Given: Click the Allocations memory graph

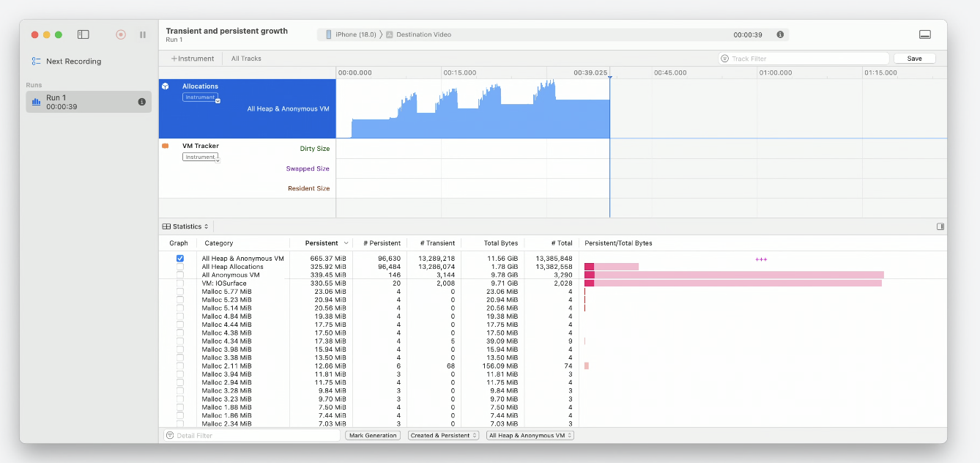Looking at the screenshot, I should point(472,109).
